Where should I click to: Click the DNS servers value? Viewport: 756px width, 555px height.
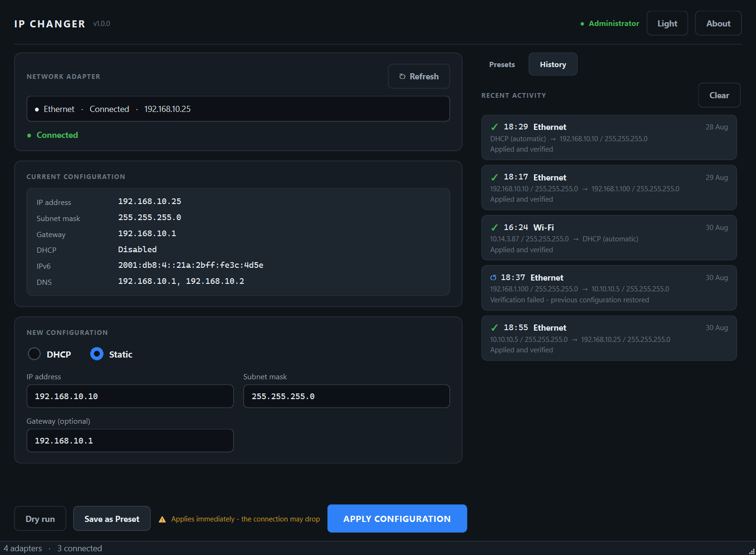click(181, 281)
